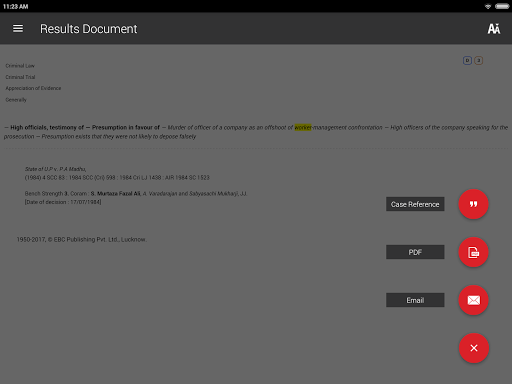Open the hamburger navigation menu

[18, 29]
